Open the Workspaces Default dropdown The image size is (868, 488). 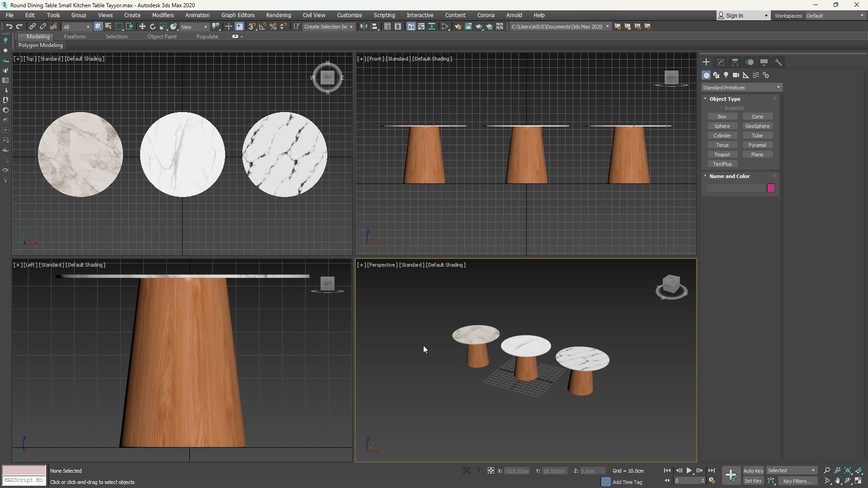pos(835,16)
